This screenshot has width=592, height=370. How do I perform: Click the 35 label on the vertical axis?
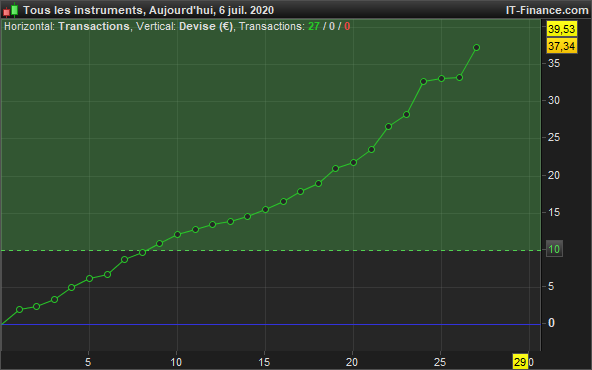click(554, 63)
